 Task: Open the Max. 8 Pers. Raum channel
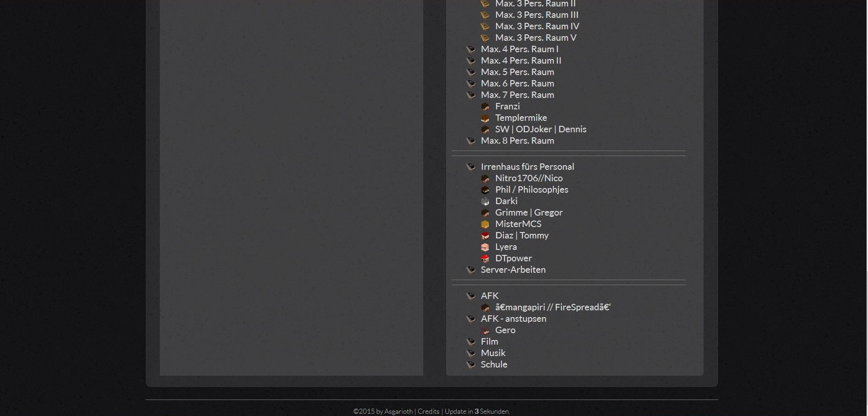pyautogui.click(x=517, y=140)
